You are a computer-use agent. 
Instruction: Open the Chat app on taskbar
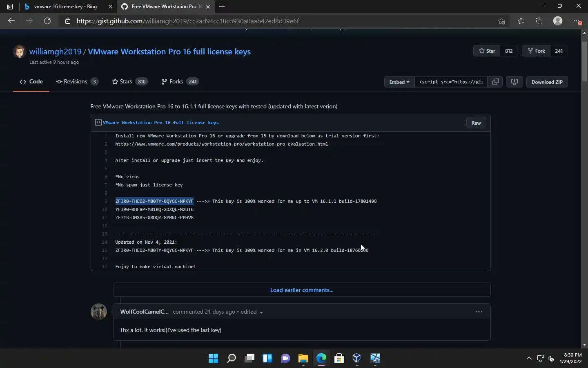pyautogui.click(x=285, y=359)
